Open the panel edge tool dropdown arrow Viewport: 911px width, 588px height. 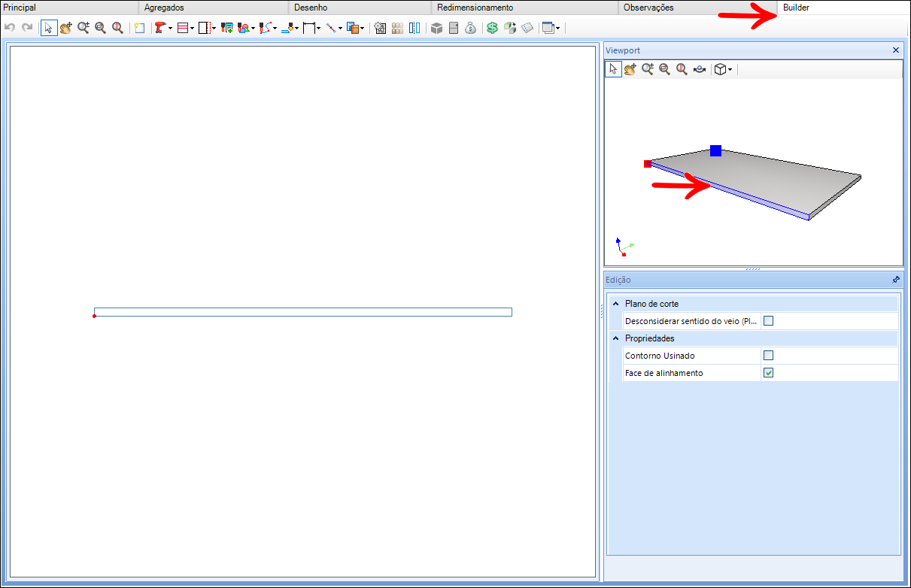[214, 29]
